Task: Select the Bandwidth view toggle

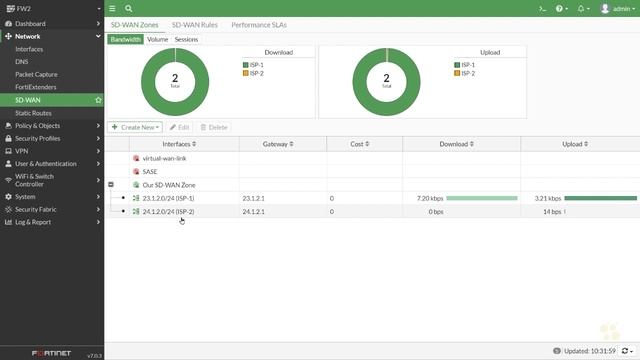Action: pyautogui.click(x=126, y=39)
